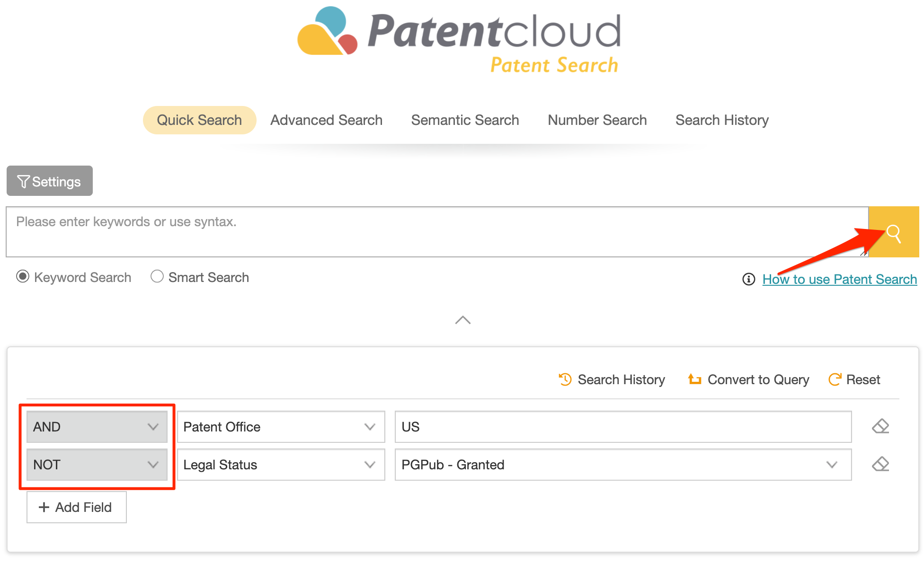Switch to the Semantic Search tab
924x563 pixels.
pyautogui.click(x=465, y=120)
